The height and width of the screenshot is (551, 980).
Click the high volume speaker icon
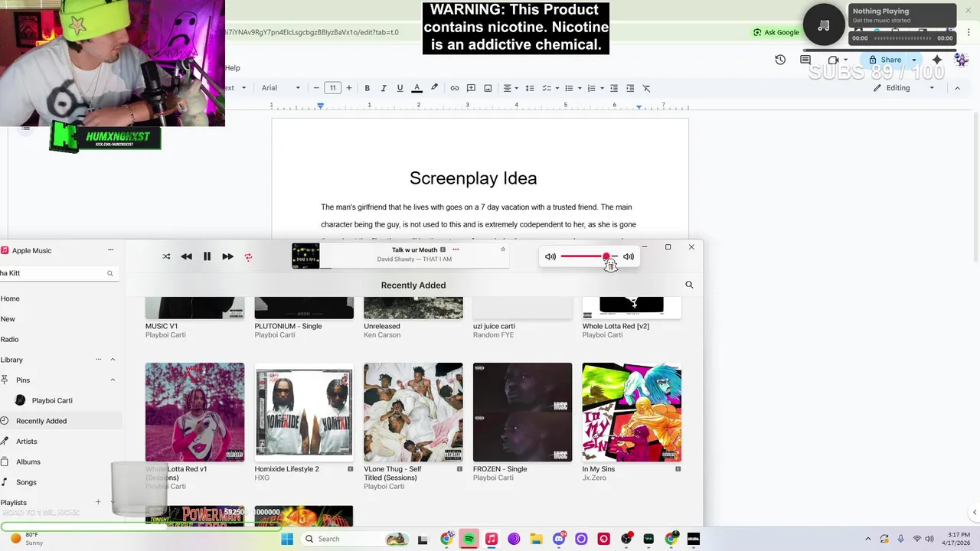629,257
